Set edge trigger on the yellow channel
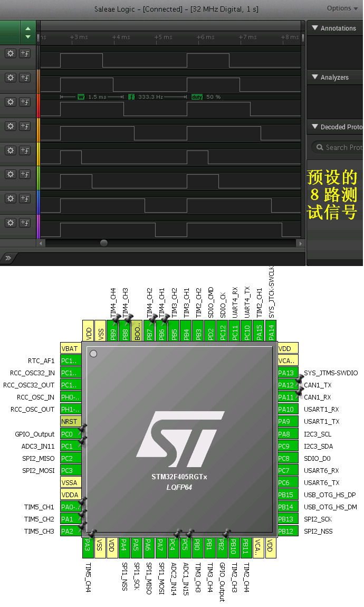 (x=25, y=150)
